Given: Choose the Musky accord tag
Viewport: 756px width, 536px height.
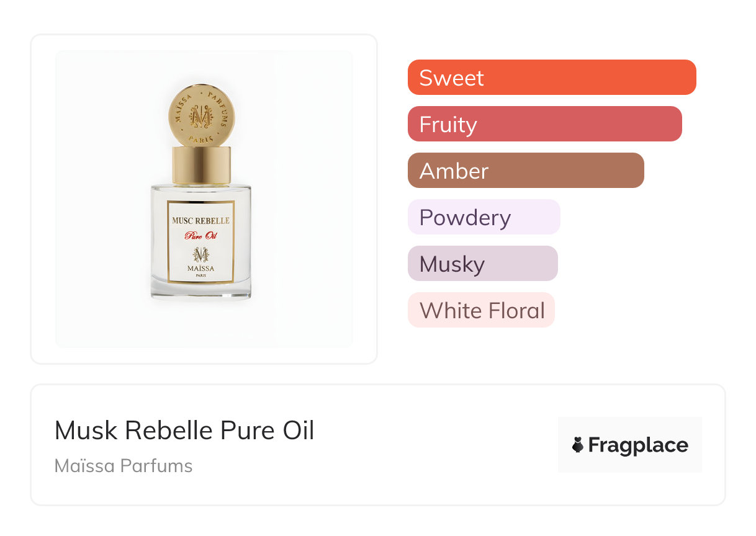Looking at the screenshot, I should pos(482,264).
